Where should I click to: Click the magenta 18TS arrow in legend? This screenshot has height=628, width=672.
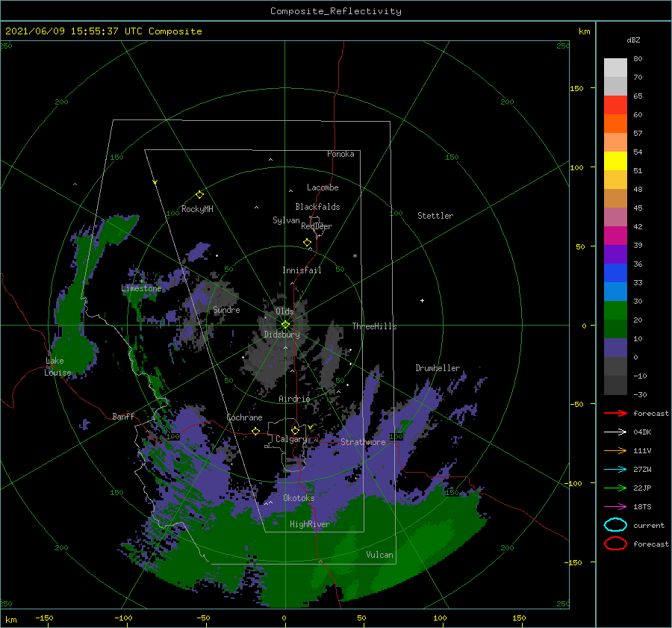click(615, 507)
